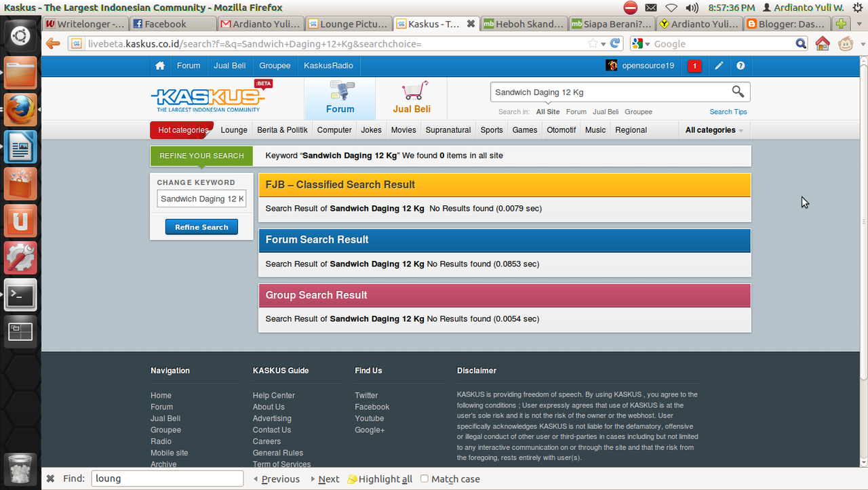The width and height of the screenshot is (868, 490).
Task: Click the mail envelope indicator
Action: tap(651, 7)
